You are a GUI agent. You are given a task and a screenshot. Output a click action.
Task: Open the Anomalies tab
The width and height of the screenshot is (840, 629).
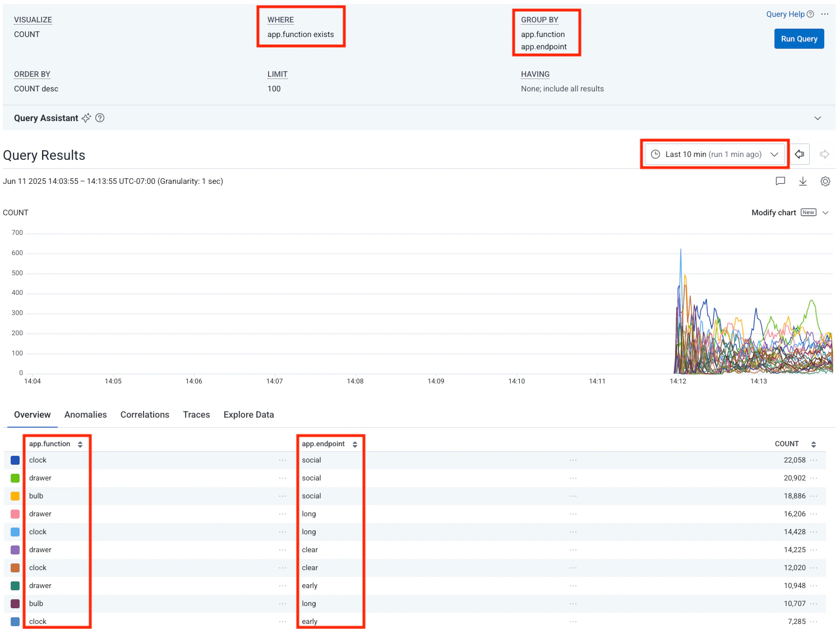click(x=85, y=414)
